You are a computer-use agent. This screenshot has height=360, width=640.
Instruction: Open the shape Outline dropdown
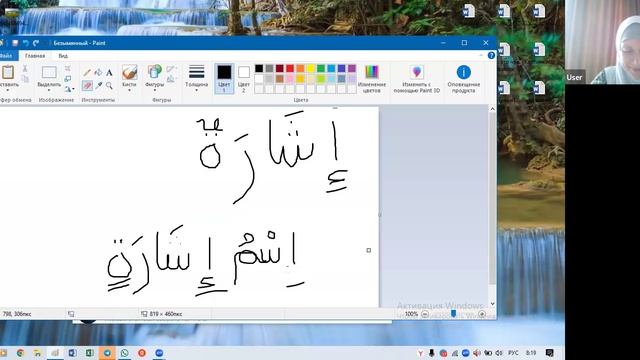(x=171, y=69)
